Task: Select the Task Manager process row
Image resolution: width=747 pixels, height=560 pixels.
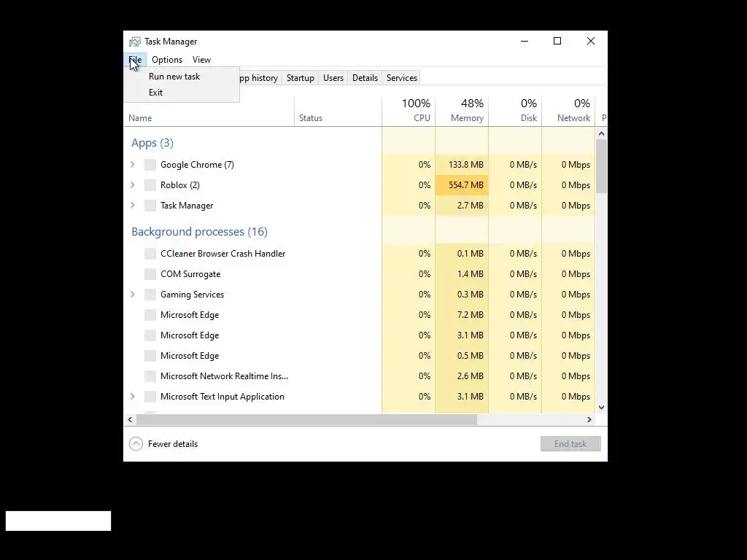Action: (360, 206)
